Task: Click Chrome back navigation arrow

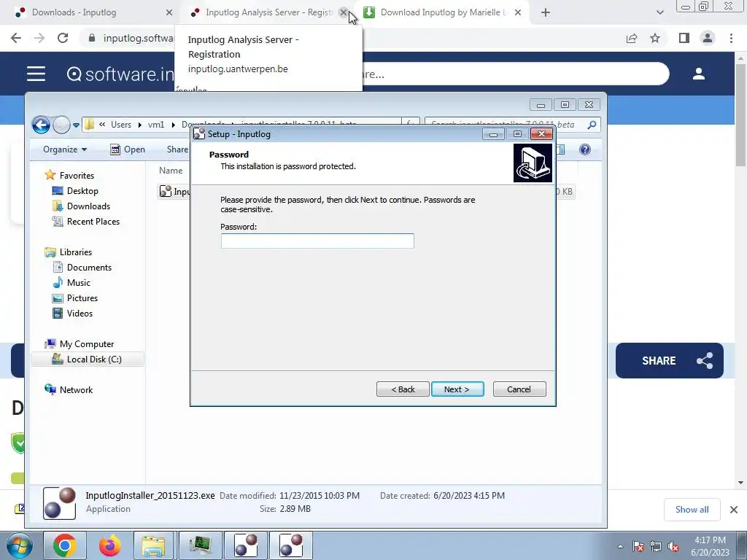Action: pos(16,38)
